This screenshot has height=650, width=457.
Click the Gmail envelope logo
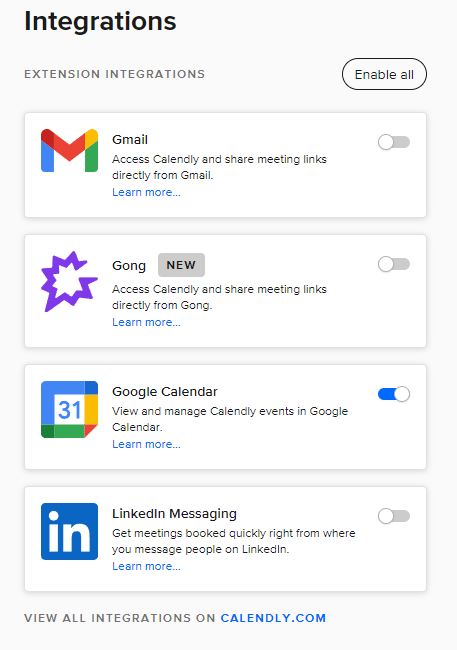(69, 150)
